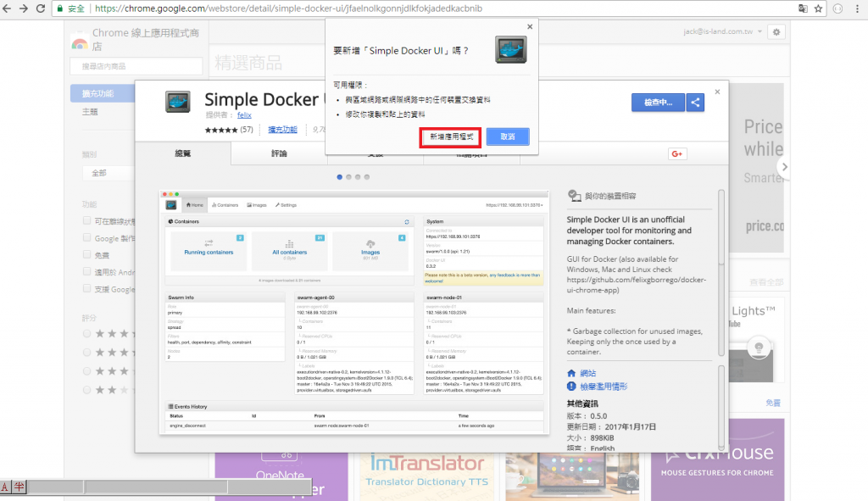Open the felix developer link
This screenshot has width=868, height=501.
(x=244, y=115)
